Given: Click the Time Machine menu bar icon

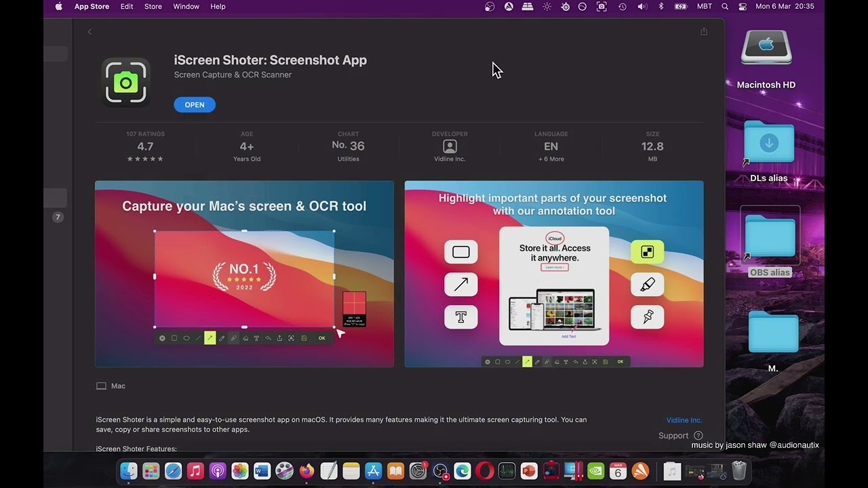Looking at the screenshot, I should click(622, 6).
